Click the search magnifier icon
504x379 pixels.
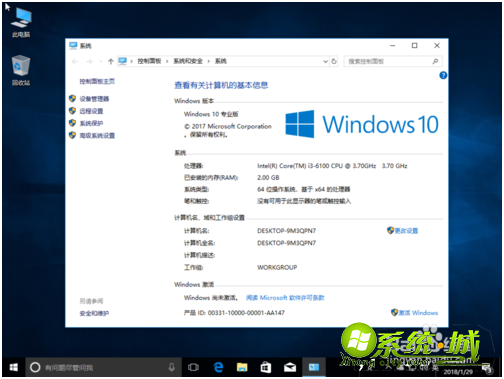pyautogui.click(x=435, y=61)
